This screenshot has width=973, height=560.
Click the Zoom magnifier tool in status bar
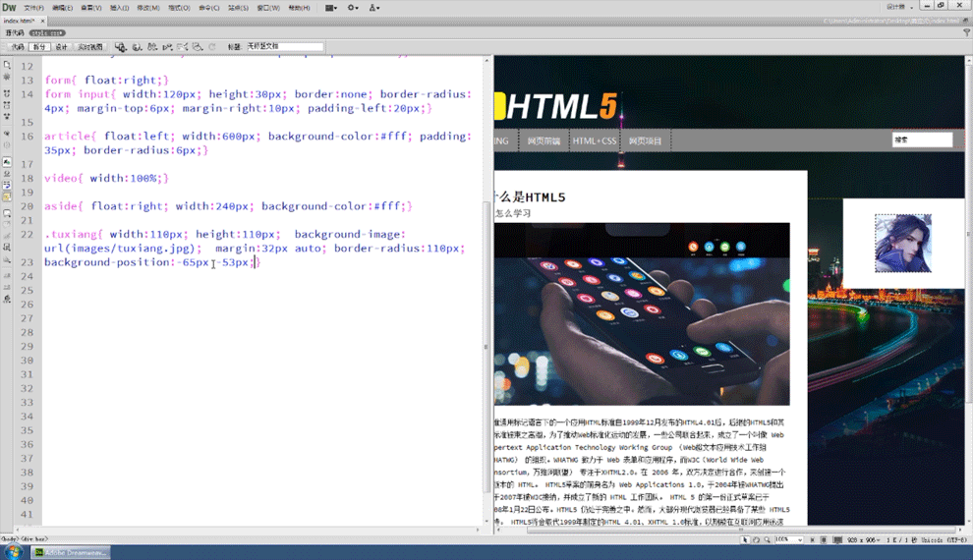(767, 540)
